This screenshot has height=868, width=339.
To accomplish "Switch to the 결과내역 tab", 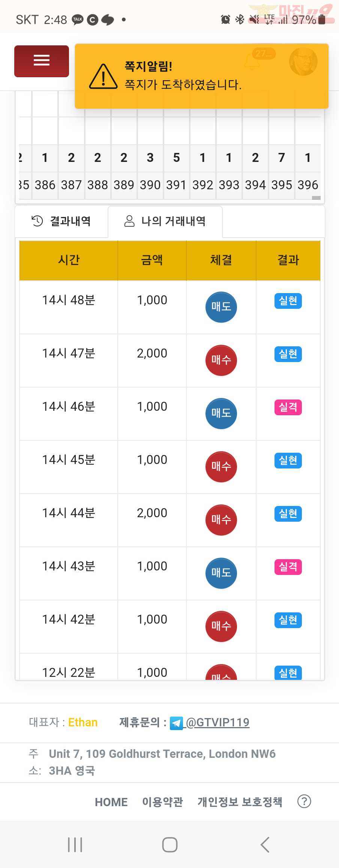I will [61, 221].
